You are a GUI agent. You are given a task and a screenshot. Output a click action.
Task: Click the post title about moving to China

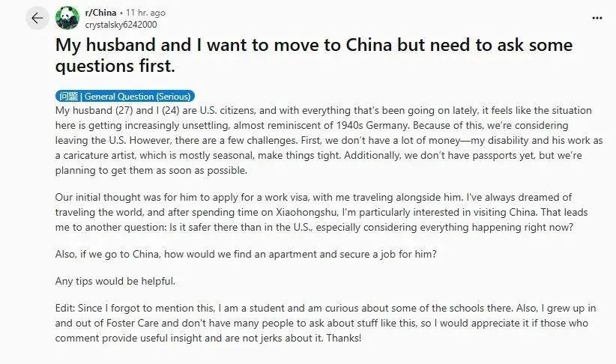coord(314,55)
